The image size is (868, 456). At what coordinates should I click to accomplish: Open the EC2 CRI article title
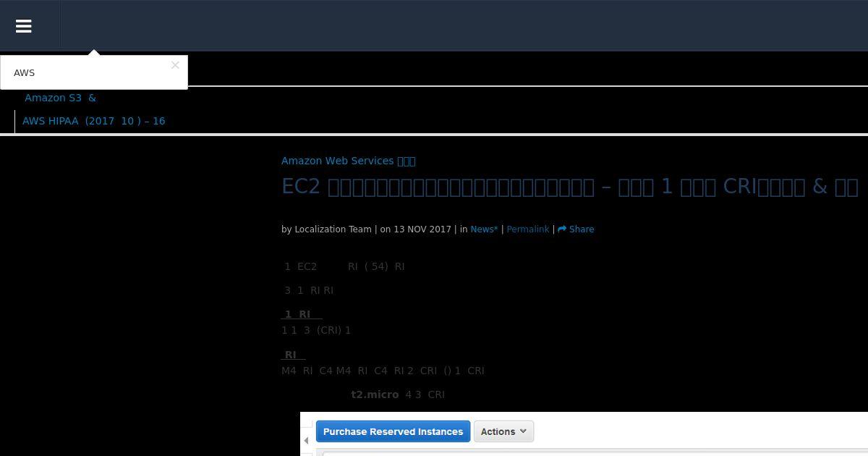click(569, 186)
